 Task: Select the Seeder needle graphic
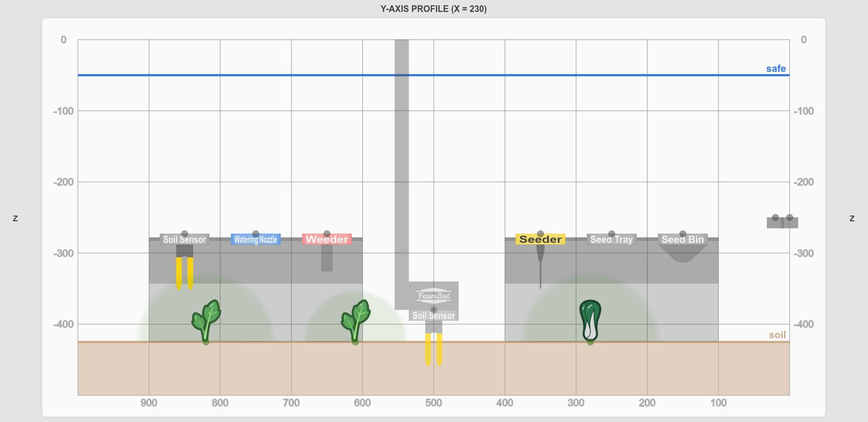coord(540,266)
